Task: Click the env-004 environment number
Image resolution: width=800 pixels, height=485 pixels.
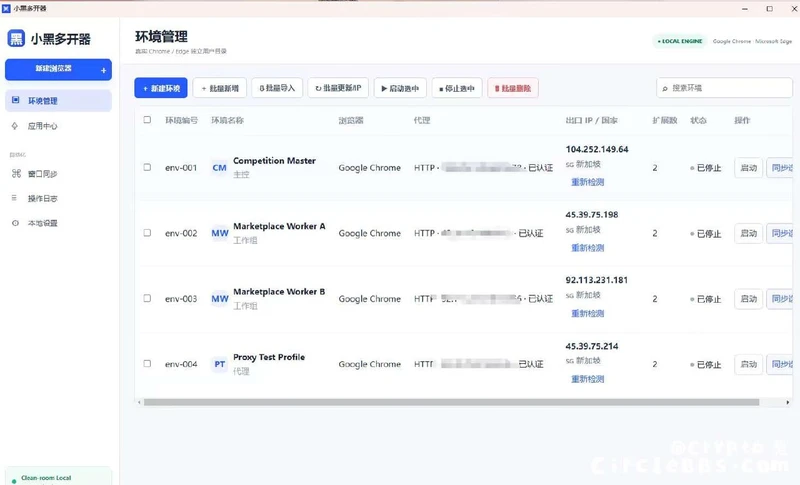Action: click(181, 364)
